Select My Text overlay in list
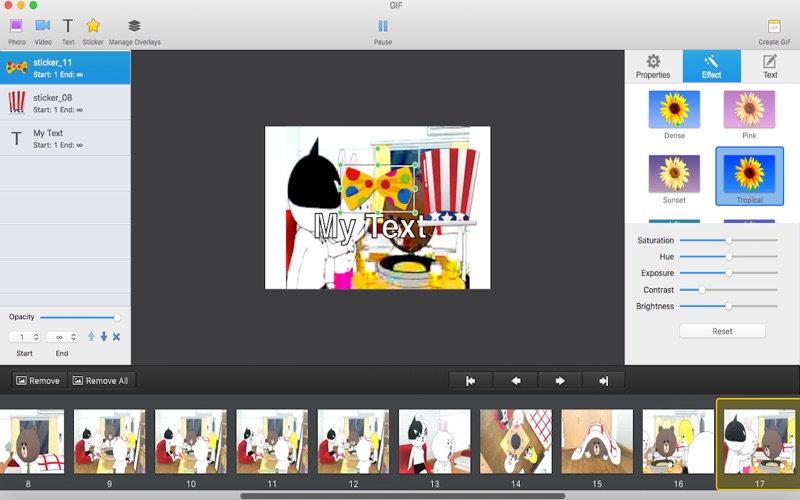The height and width of the screenshot is (500, 800). coord(65,138)
